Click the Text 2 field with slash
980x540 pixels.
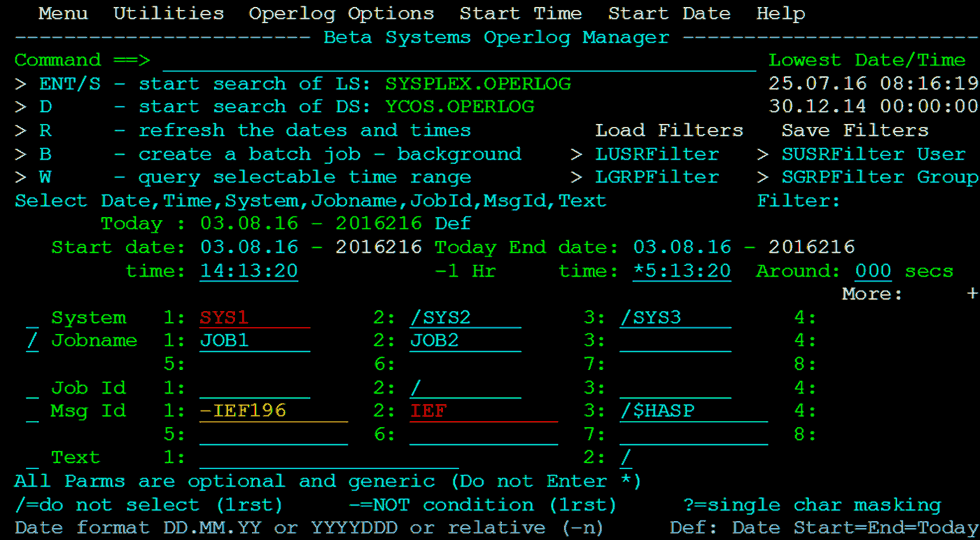click(x=626, y=458)
